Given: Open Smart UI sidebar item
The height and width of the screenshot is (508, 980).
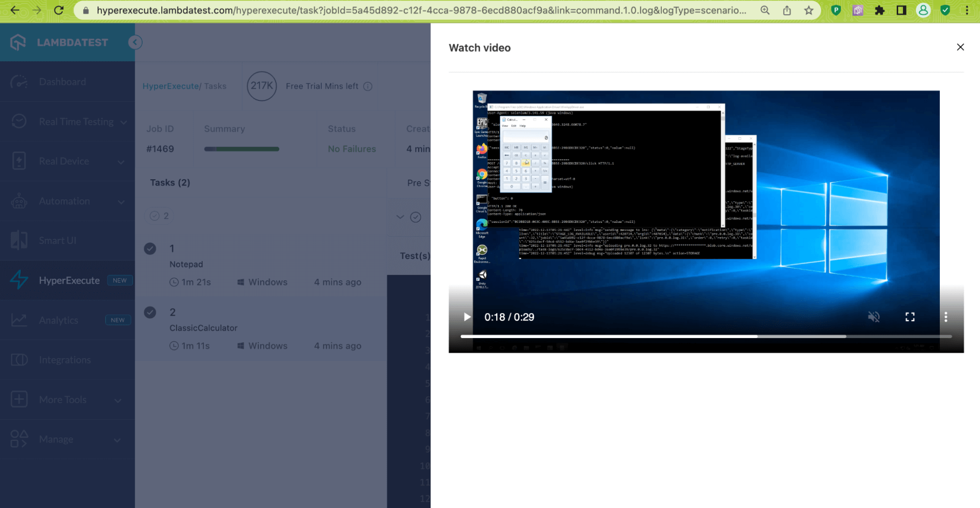Looking at the screenshot, I should 57,241.
